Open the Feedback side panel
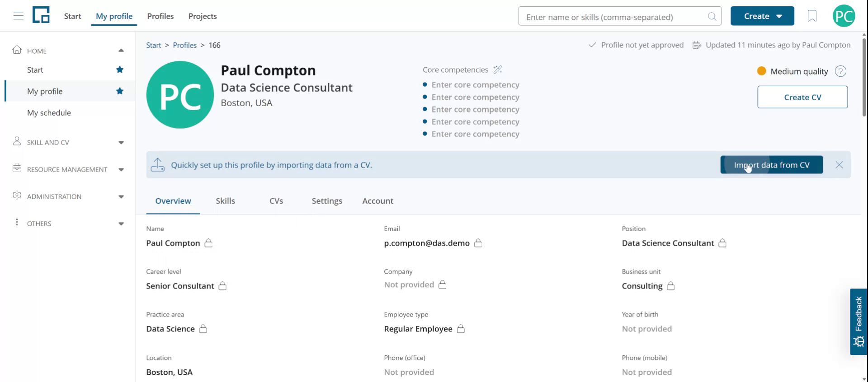Screen dimensions: 868x382 tap(859, 321)
